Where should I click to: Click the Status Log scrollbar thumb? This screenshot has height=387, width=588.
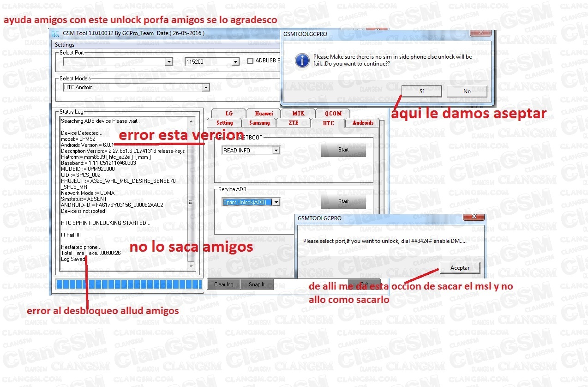pyautogui.click(x=192, y=202)
